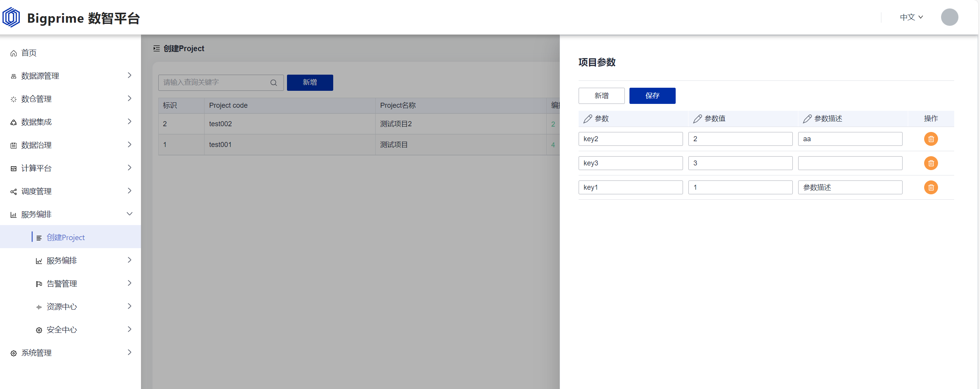Click the flag icon beside 告警管理
The height and width of the screenshot is (389, 980).
(39, 284)
